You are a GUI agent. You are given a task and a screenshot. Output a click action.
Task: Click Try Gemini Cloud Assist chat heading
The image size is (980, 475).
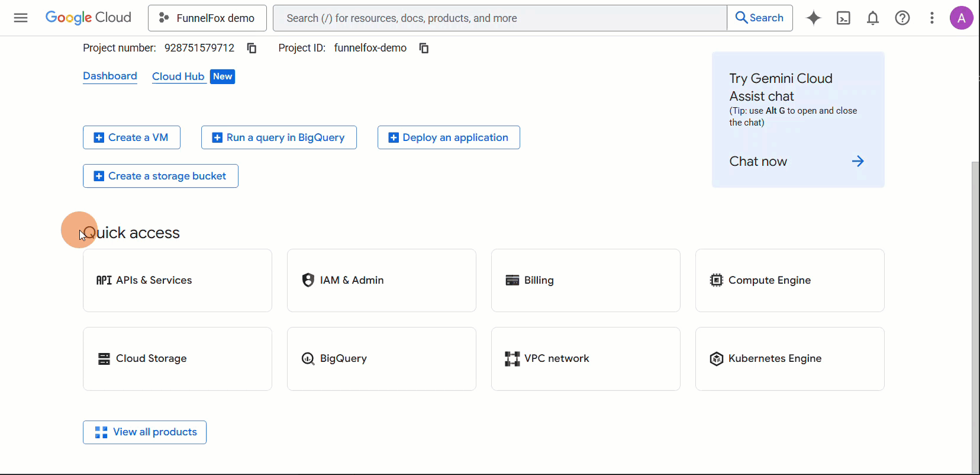[x=781, y=87]
